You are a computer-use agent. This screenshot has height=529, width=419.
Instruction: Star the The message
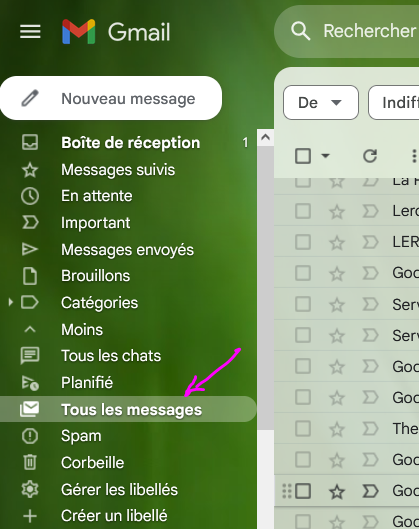(x=337, y=429)
